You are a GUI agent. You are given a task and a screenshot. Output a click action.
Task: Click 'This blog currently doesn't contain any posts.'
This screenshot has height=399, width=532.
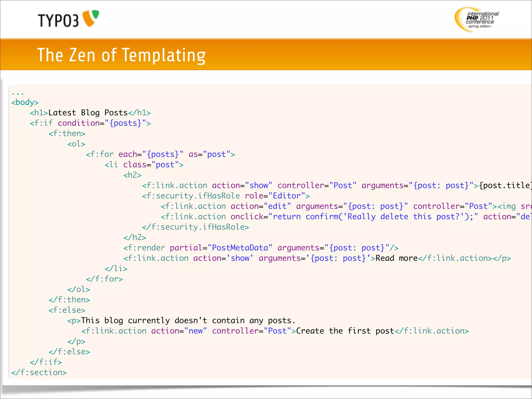pyautogui.click(x=188, y=321)
